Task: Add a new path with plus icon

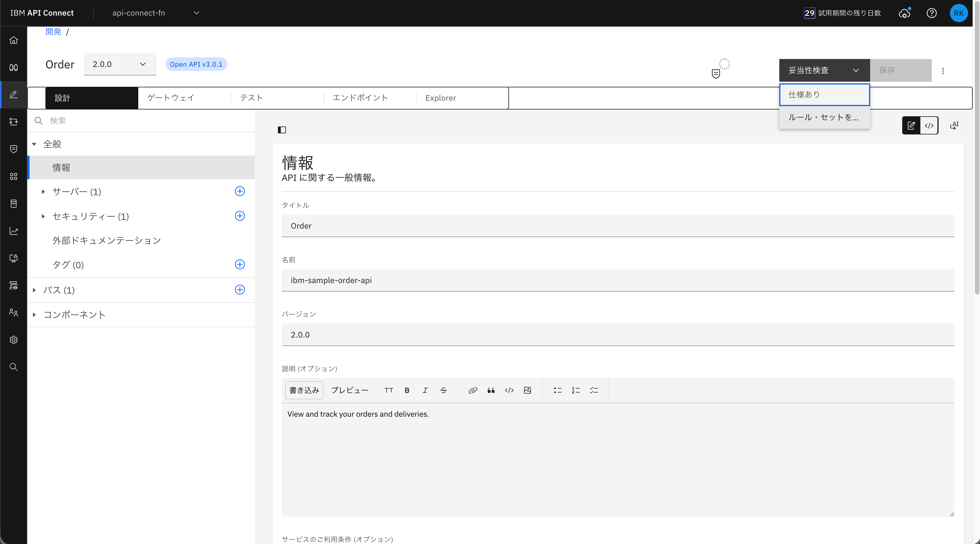Action: tap(240, 290)
